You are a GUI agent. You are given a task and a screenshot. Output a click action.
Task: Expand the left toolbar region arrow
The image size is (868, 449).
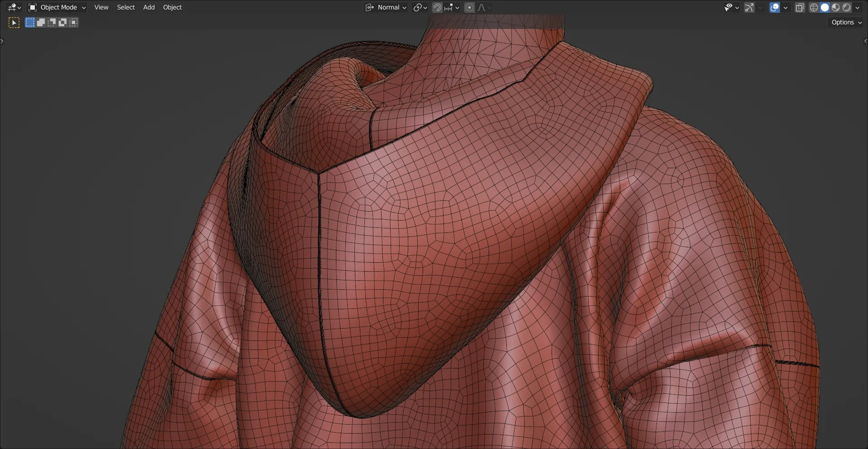[x=2, y=41]
